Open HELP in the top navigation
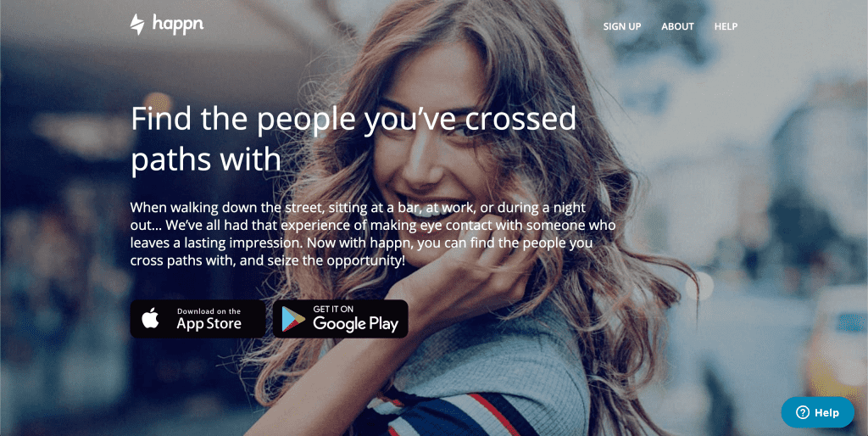Screen dimensions: 868x436 point(726,26)
